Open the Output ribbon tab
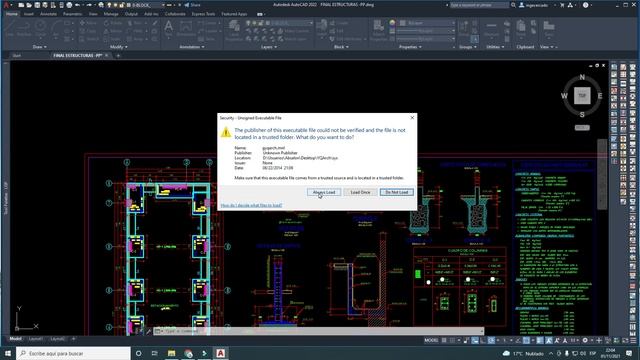Image resolution: width=640 pixels, height=360 pixels. click(131, 14)
